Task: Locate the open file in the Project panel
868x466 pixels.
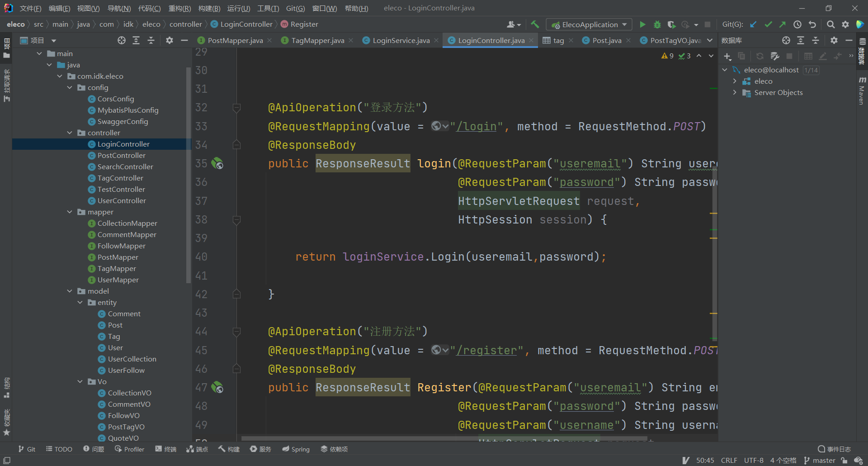Action: [x=122, y=40]
